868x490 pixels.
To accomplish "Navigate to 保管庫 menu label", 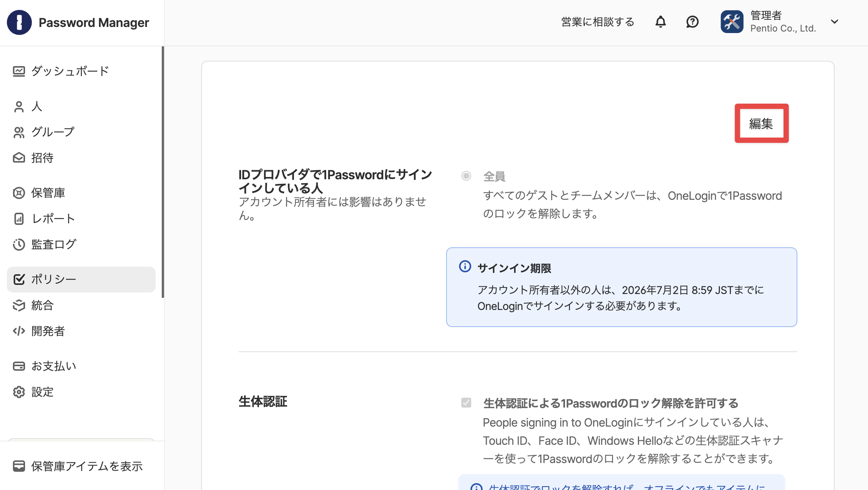I will tap(48, 193).
